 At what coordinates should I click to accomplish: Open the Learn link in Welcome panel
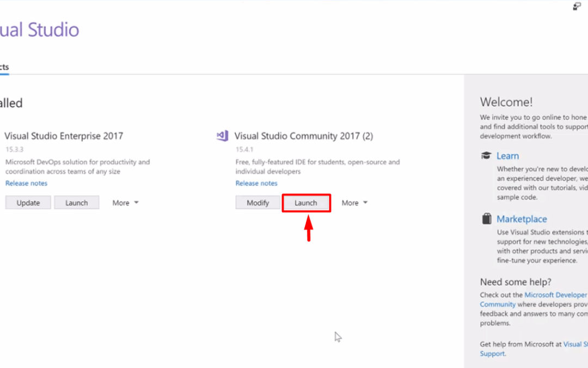click(x=507, y=156)
